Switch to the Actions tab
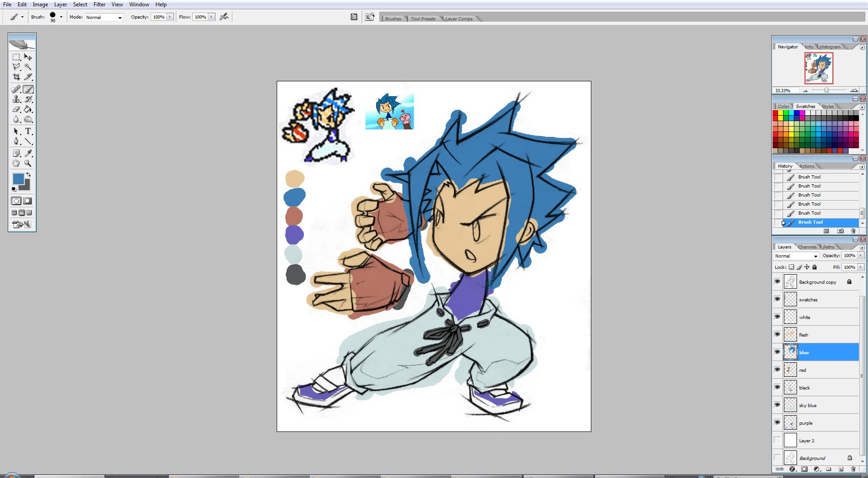Screen dimensions: 868x478 [807, 166]
